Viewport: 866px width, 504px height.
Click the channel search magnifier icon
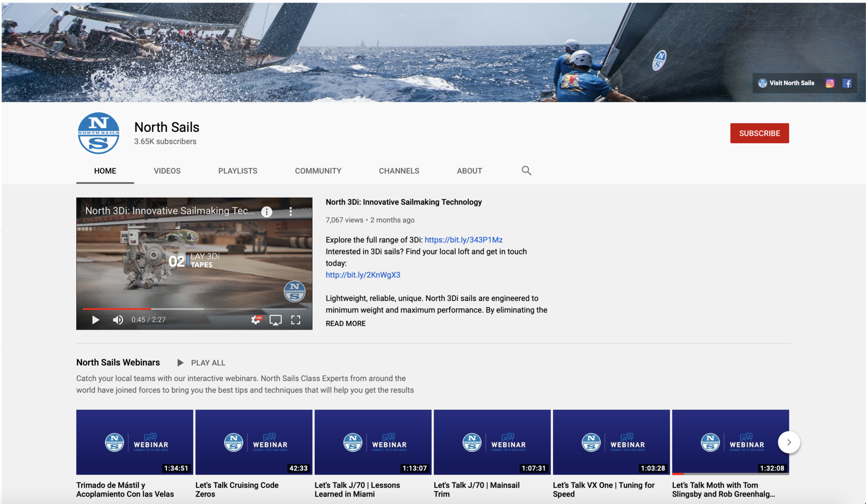click(526, 170)
